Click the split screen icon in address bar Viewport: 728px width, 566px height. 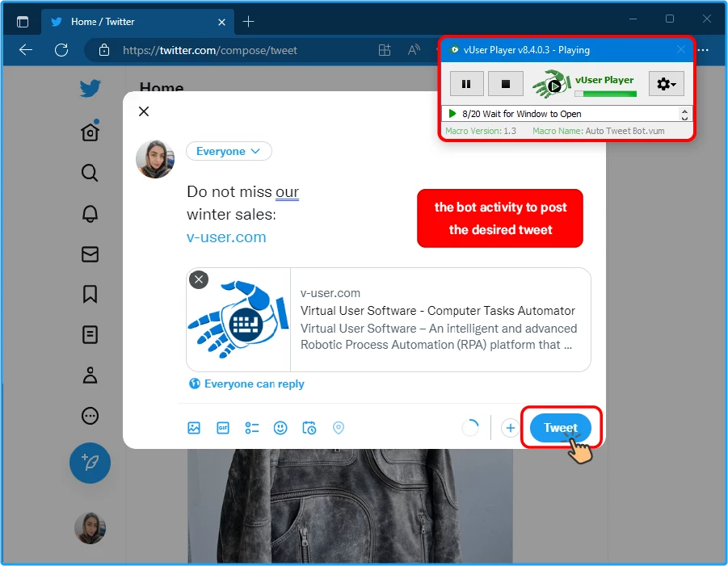pyautogui.click(x=385, y=49)
